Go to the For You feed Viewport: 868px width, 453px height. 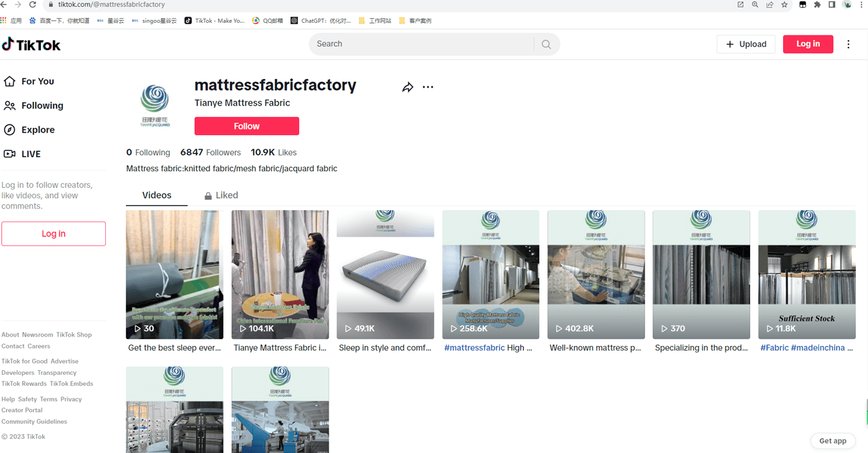coord(29,82)
